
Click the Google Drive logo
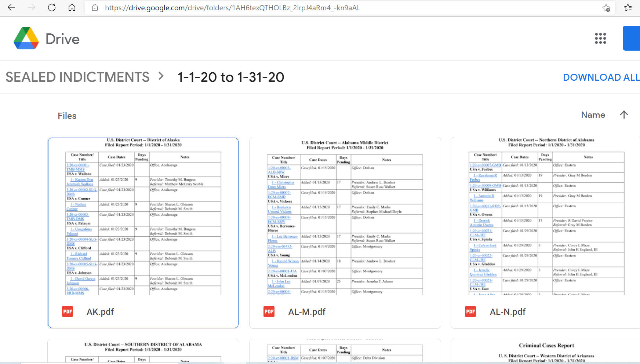point(26,38)
